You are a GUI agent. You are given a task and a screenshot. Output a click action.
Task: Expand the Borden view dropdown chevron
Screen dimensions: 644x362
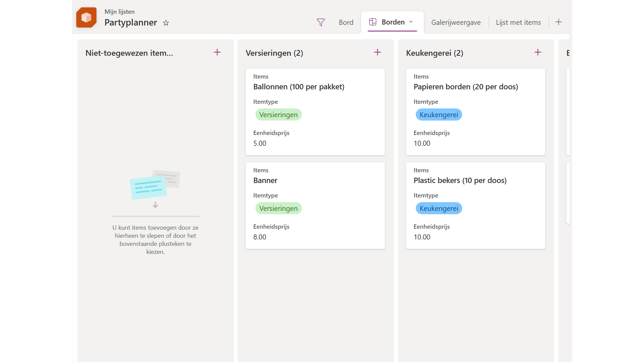coord(411,22)
